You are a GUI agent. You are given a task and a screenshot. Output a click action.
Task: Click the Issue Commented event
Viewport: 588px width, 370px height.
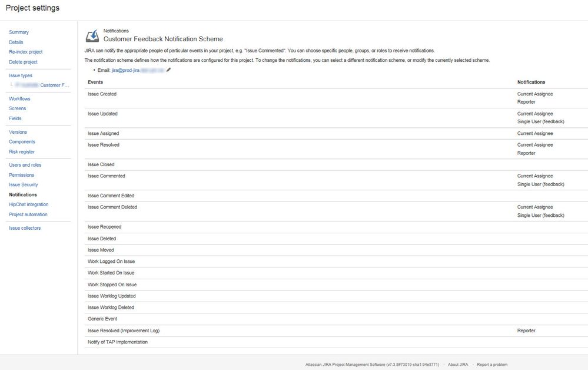pos(106,176)
